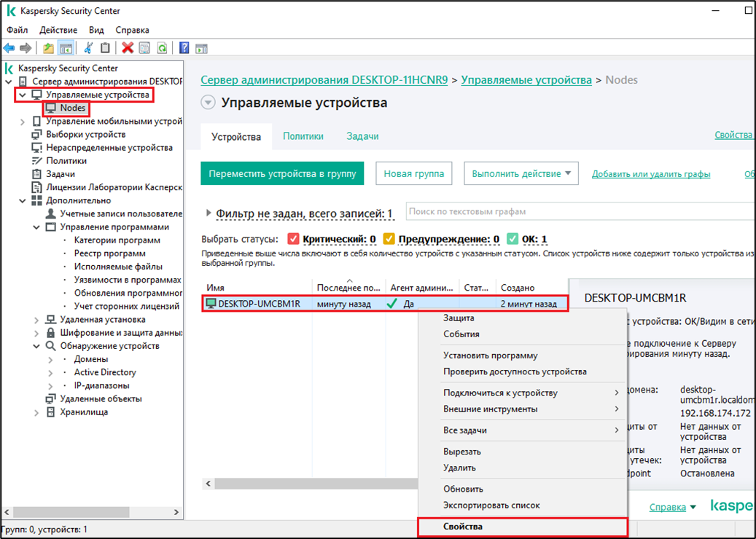
Task: Click the green Refresh toolbar icon
Action: point(163,48)
